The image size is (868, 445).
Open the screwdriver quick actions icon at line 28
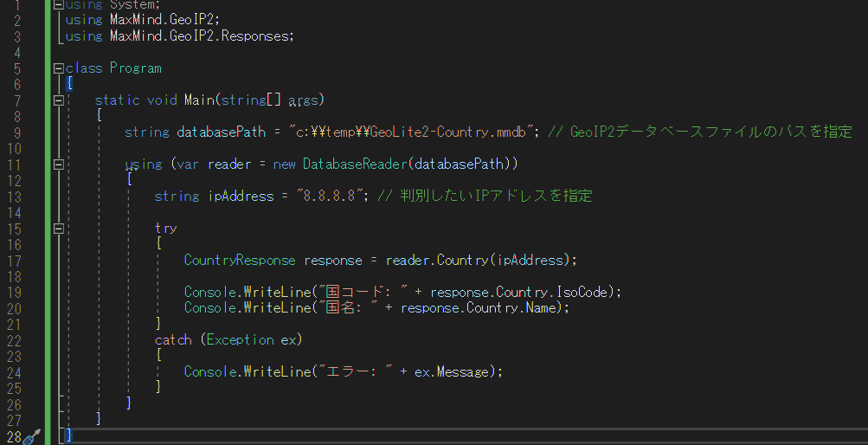coord(32,436)
